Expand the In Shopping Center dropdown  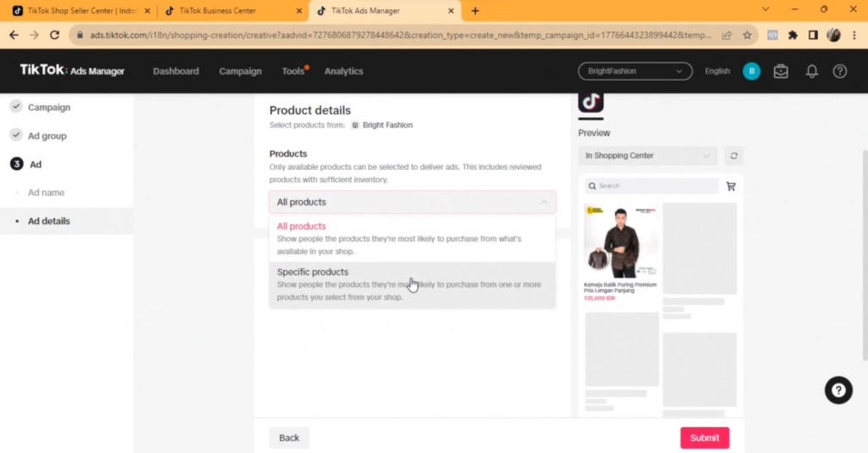coord(648,156)
